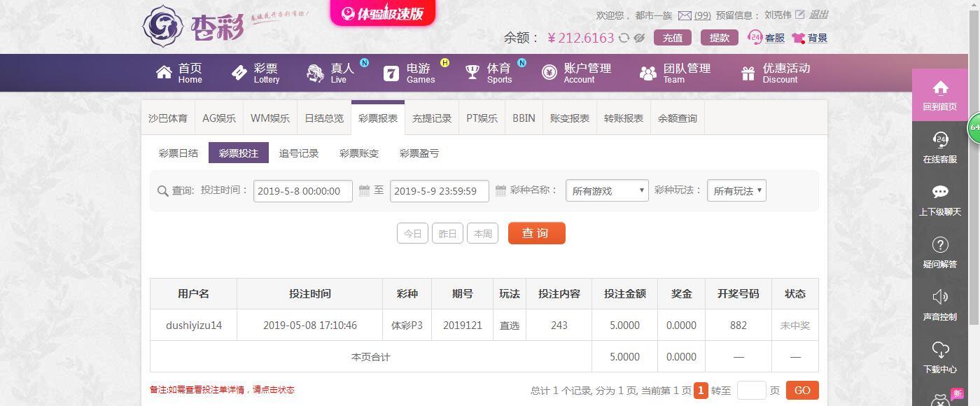Click the page number jump input field
This screenshot has width=980, height=406.
click(x=752, y=391)
